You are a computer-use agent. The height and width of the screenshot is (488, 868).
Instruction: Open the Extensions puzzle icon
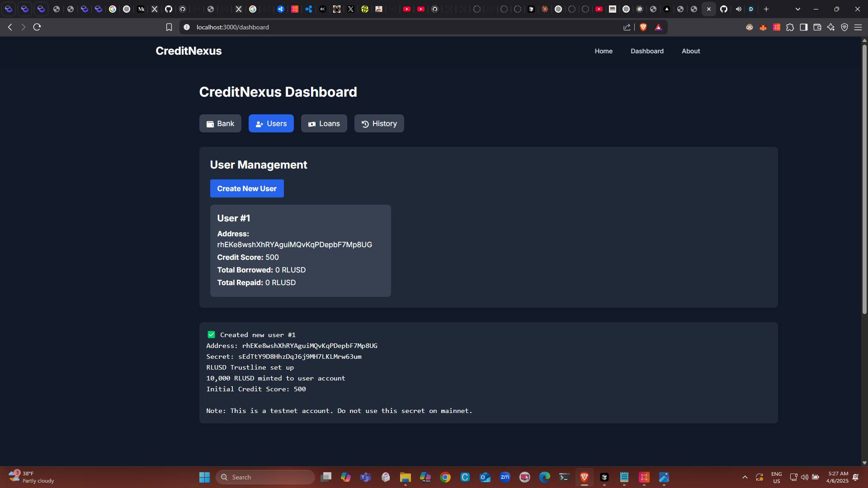(x=790, y=27)
